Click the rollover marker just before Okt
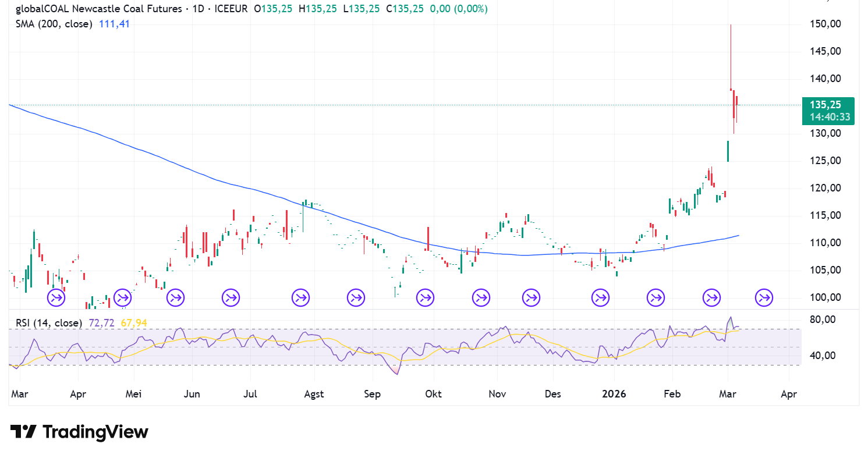The image size is (868, 458). [425, 299]
